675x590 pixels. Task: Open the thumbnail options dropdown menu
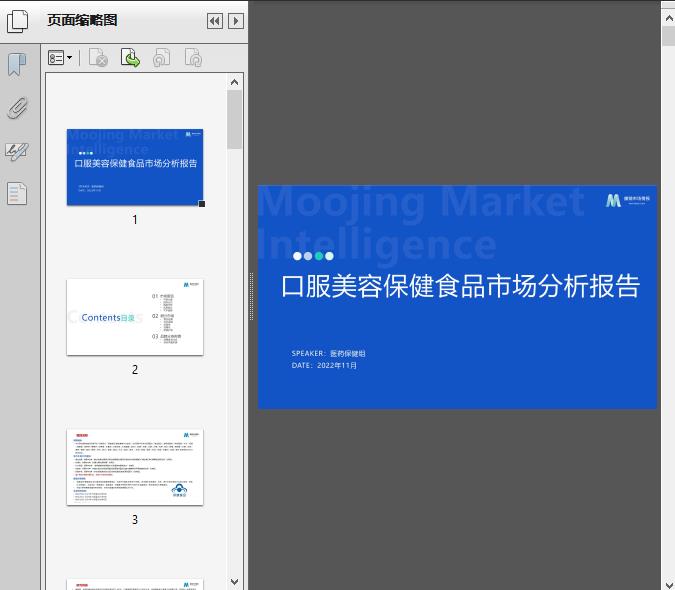(60, 58)
